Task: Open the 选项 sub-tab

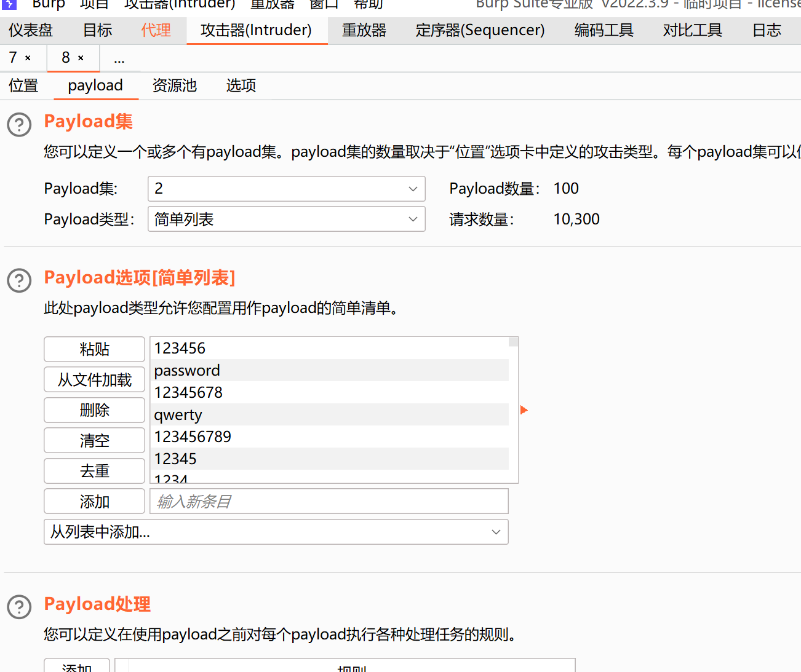Action: [x=241, y=85]
